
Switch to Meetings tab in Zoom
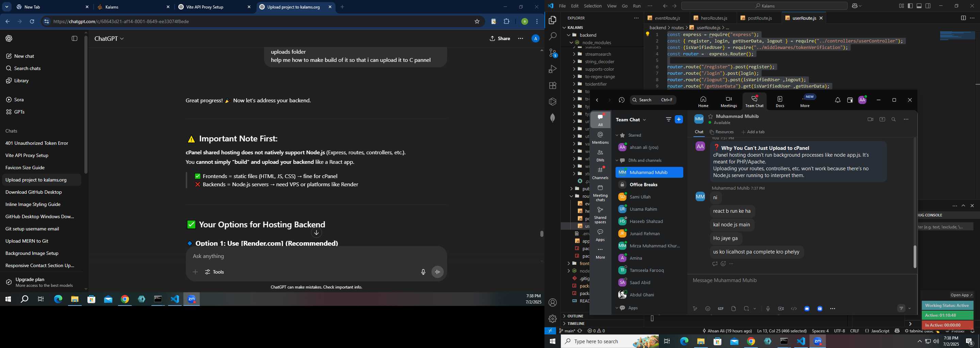click(729, 101)
